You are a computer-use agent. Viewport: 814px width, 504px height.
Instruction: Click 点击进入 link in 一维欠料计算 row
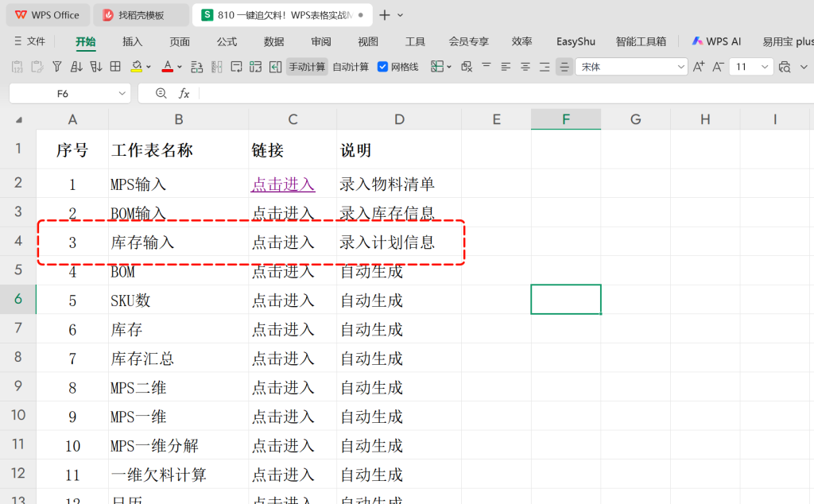(283, 475)
